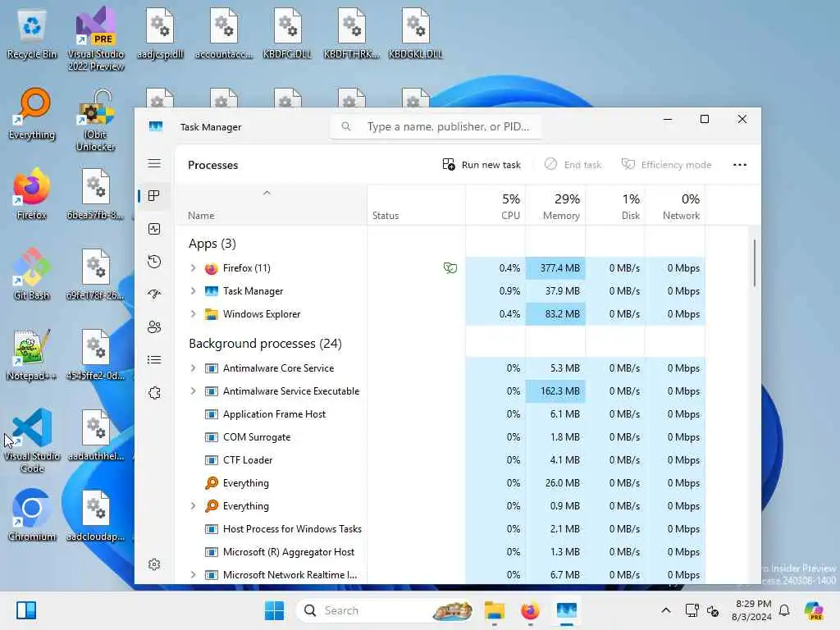
Task: Open Visual Studio 2022 Preview desktop icon
Action: [x=96, y=39]
